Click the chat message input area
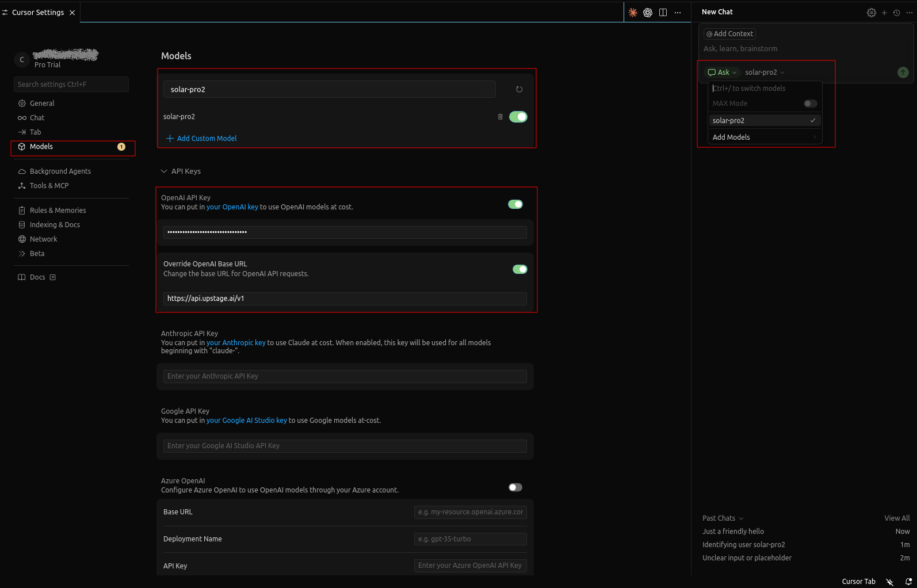This screenshot has width=917, height=588. [x=805, y=49]
